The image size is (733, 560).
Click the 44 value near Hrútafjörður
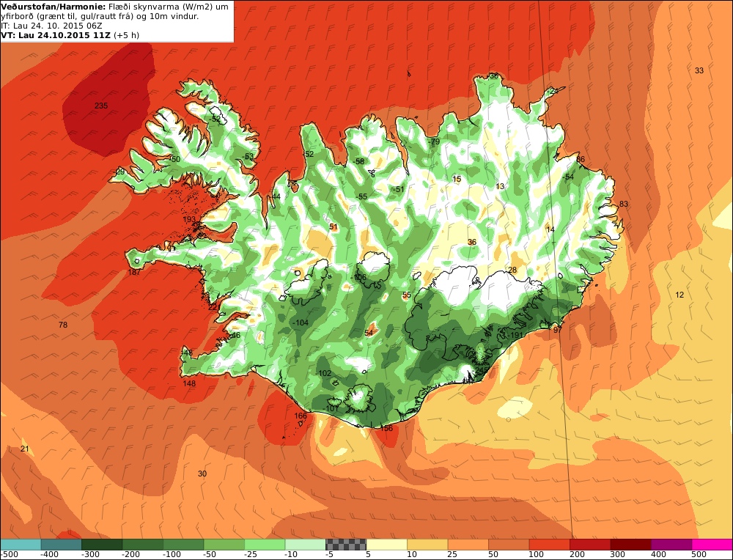[276, 196]
